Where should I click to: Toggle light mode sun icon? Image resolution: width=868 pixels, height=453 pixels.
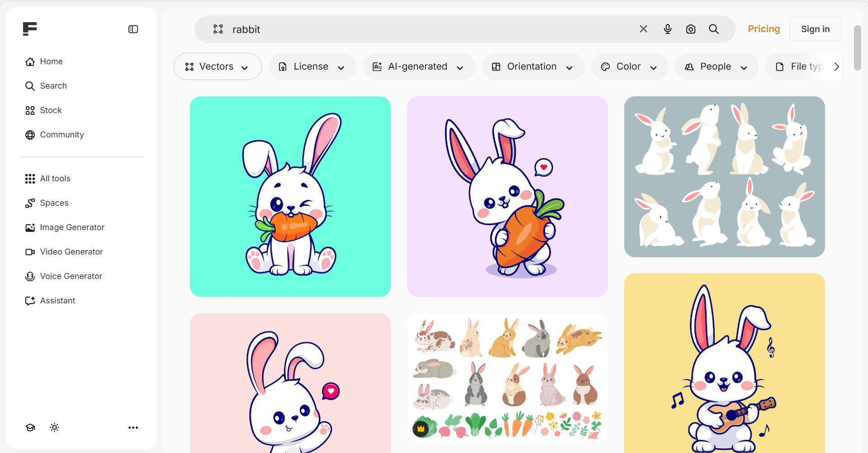pos(55,428)
